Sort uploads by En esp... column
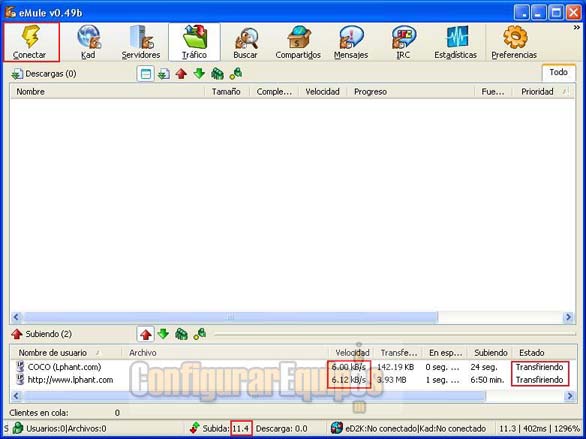Screen dimensions: 586x439 (x=445, y=353)
